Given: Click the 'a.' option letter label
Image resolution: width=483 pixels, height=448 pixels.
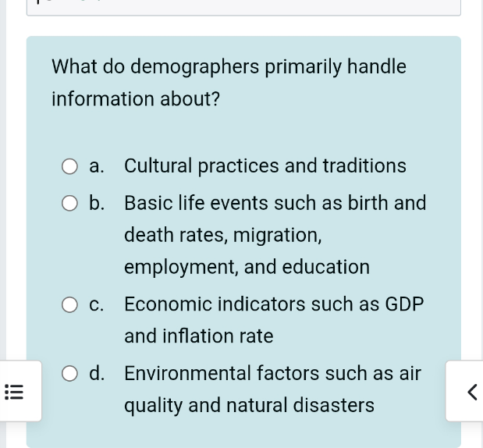Looking at the screenshot, I should 97,166.
